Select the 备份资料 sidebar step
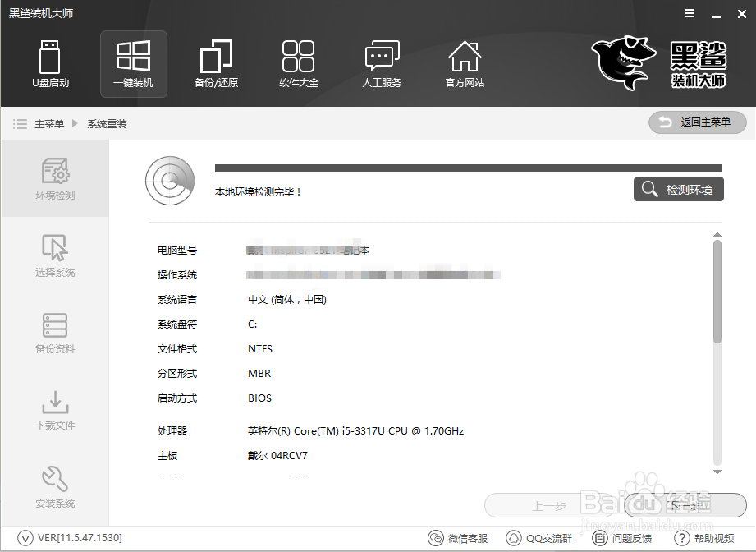Image resolution: width=756 pixels, height=552 pixels. point(54,333)
